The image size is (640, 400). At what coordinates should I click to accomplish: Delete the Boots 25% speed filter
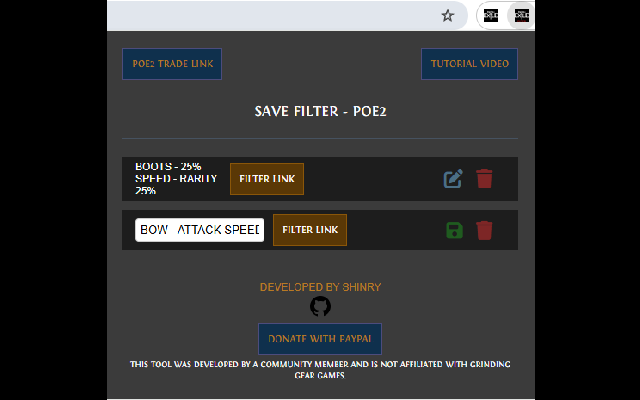(484, 179)
